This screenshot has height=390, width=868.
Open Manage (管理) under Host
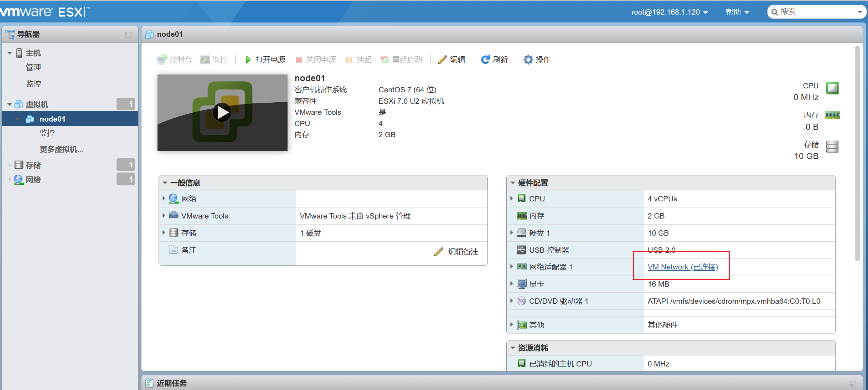click(33, 67)
